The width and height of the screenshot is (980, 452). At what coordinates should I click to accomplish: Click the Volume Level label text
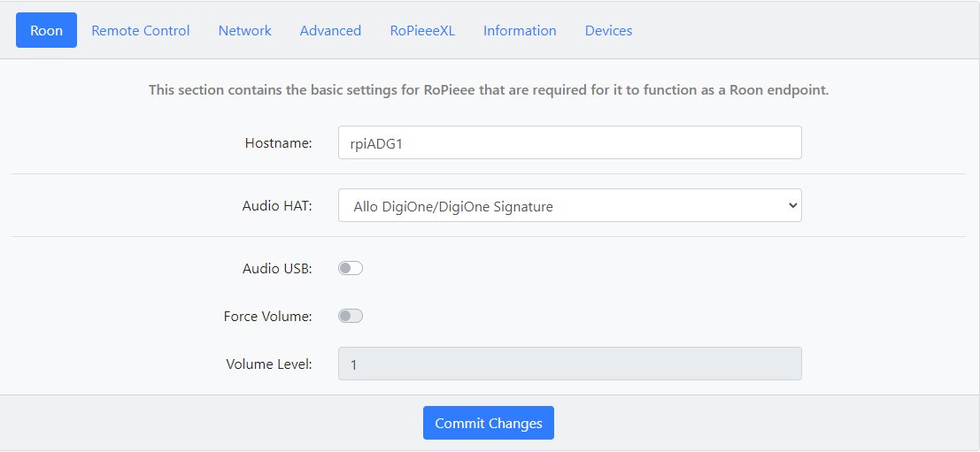269,364
